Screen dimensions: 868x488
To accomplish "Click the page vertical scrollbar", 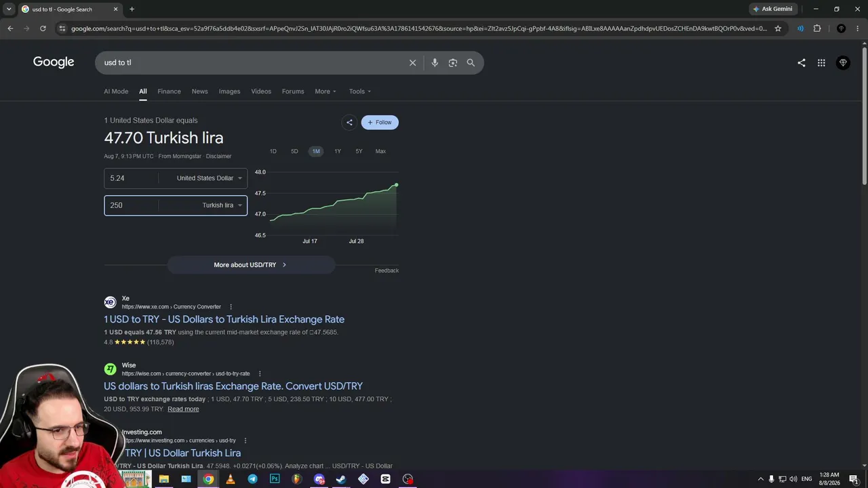I will click(x=864, y=115).
